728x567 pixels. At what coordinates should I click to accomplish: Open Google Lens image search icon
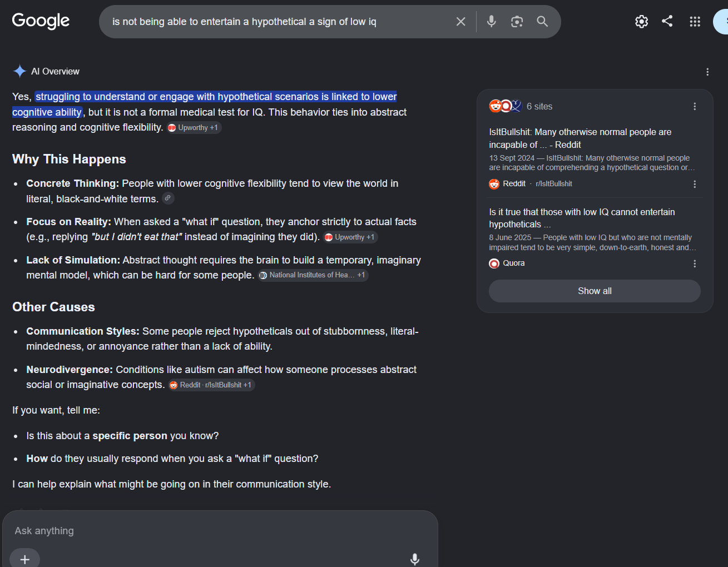click(517, 22)
